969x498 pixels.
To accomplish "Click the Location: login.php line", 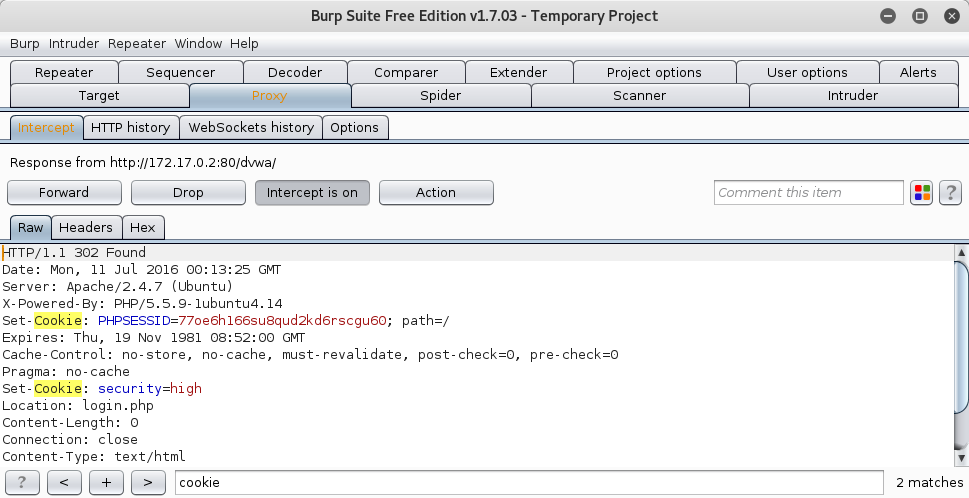I will [x=78, y=406].
